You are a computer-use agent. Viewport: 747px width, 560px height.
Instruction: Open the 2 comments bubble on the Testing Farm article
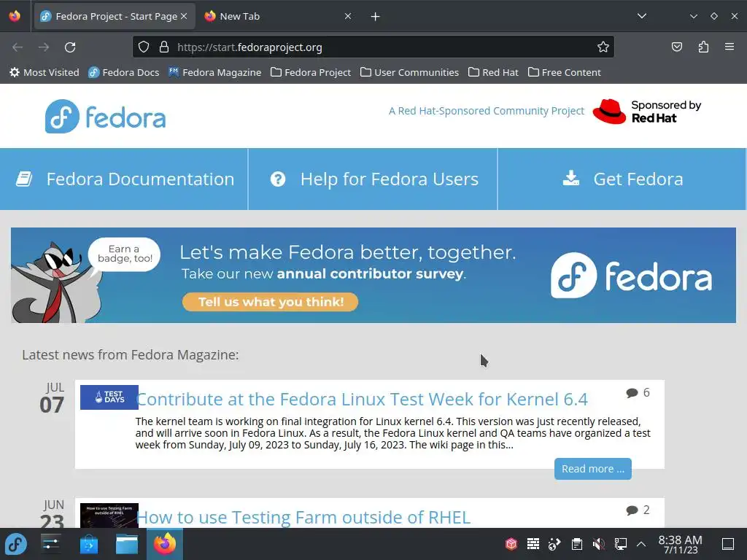[x=638, y=510]
